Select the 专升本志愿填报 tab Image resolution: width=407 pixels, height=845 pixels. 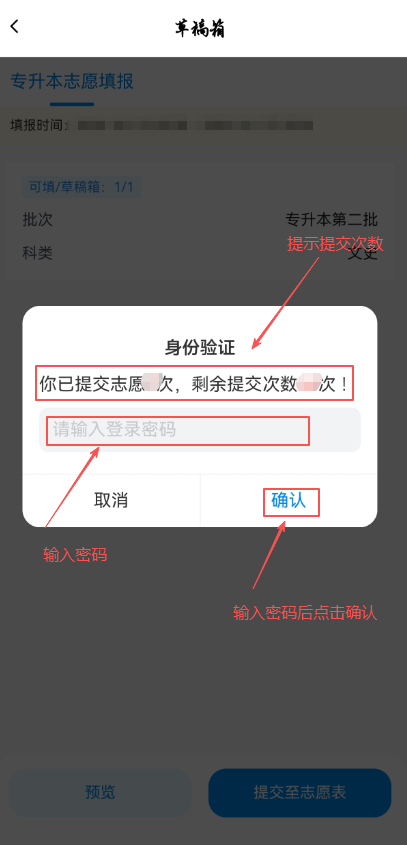[72, 81]
